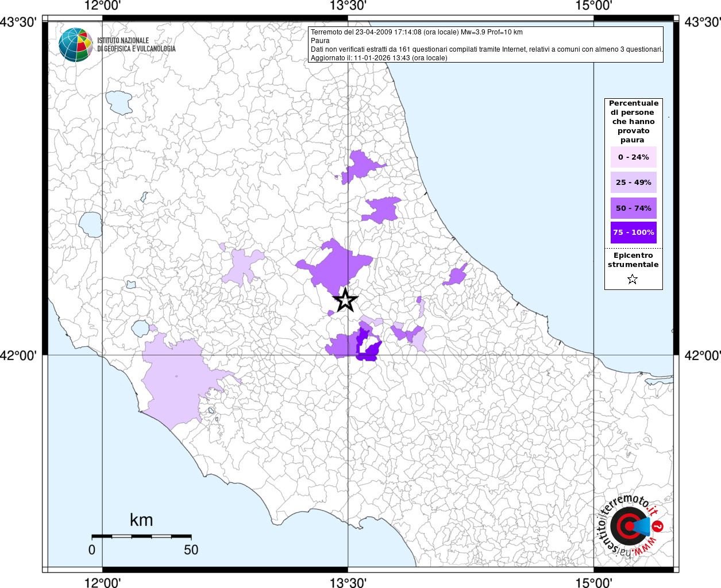This screenshot has width=721, height=588.
Task: Select the 25 - 49% legend swatch
Action: (x=633, y=183)
